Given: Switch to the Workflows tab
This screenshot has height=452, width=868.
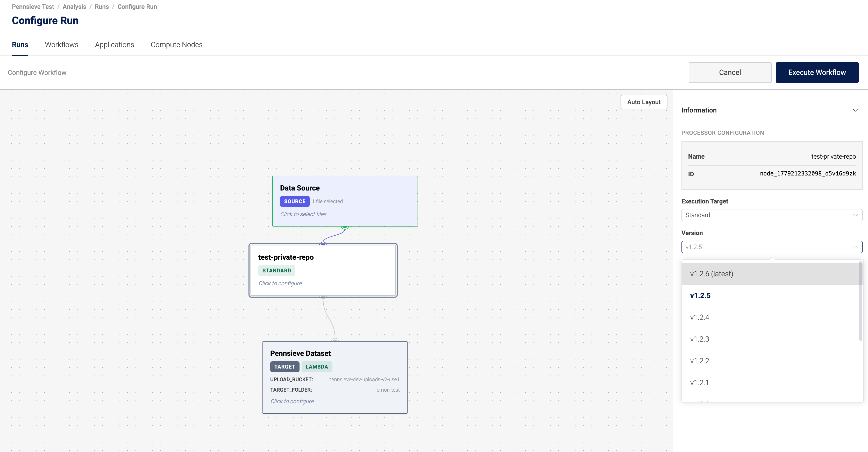Looking at the screenshot, I should coord(62,45).
